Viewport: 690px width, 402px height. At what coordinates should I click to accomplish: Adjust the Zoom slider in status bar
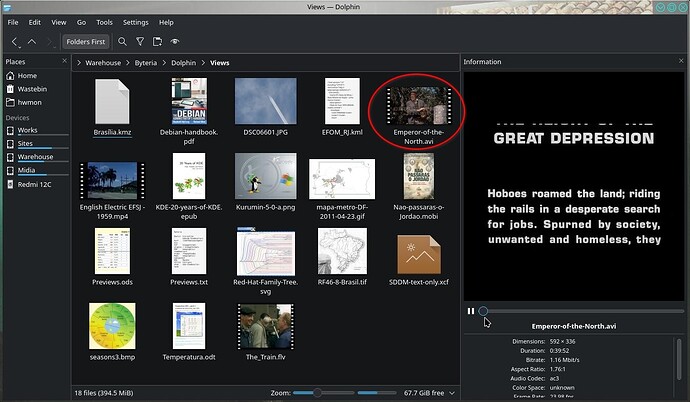[323, 393]
